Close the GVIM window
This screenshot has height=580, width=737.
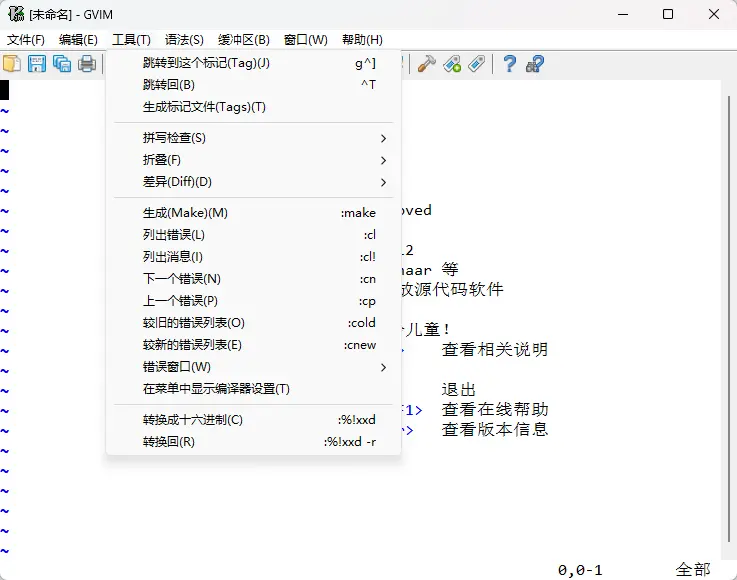point(713,14)
